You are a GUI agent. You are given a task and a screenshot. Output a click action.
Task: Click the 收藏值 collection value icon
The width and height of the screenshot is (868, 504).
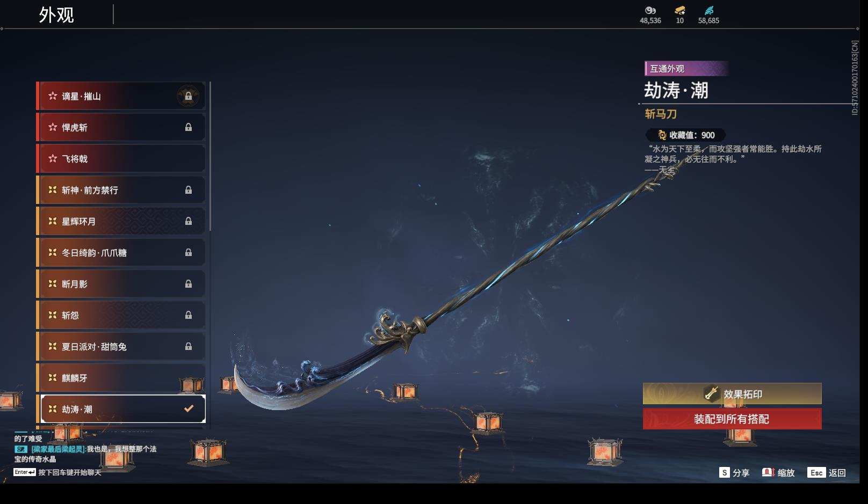pos(662,135)
